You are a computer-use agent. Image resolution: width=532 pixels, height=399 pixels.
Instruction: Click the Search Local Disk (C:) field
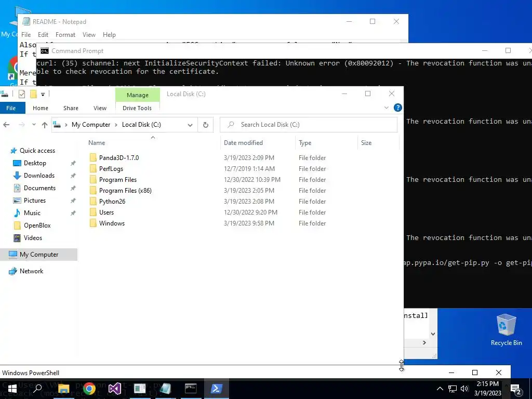[309, 125]
